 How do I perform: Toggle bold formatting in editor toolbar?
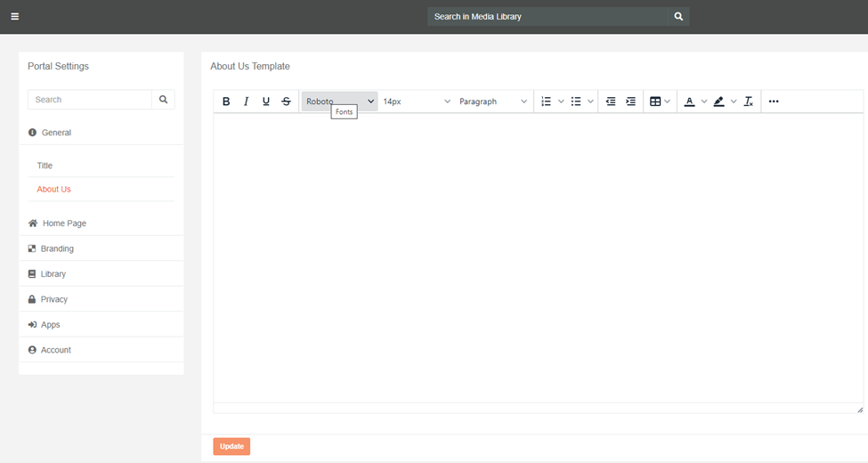click(x=226, y=102)
